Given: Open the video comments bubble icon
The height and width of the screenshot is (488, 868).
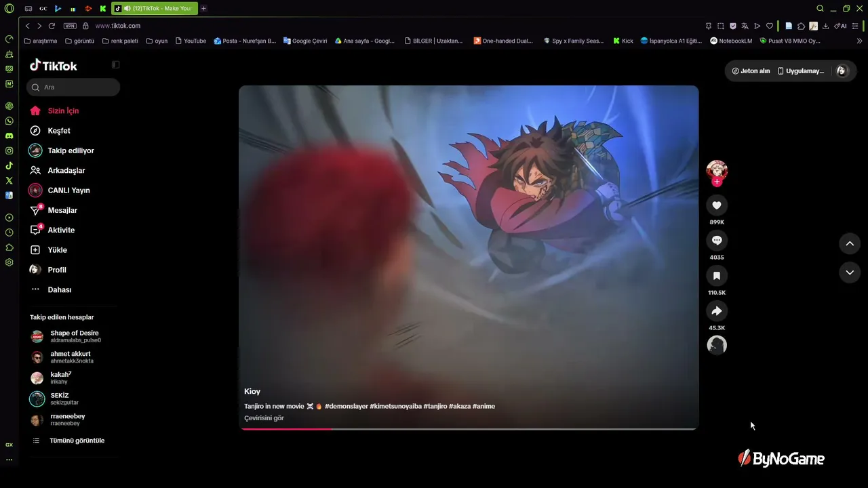Looking at the screenshot, I should pyautogui.click(x=717, y=241).
